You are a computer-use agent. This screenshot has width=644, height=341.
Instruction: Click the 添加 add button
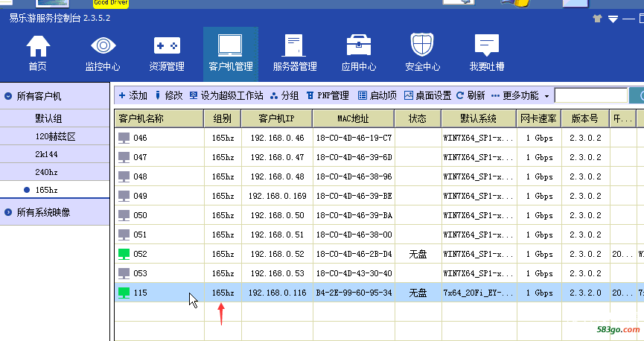point(133,96)
